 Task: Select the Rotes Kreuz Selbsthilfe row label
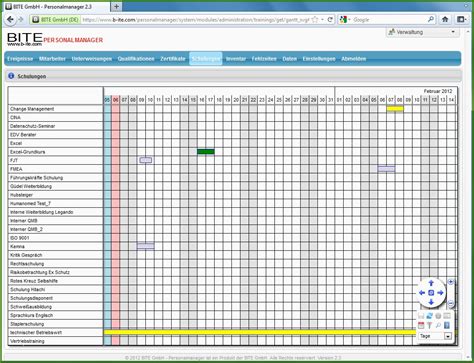coord(34,281)
